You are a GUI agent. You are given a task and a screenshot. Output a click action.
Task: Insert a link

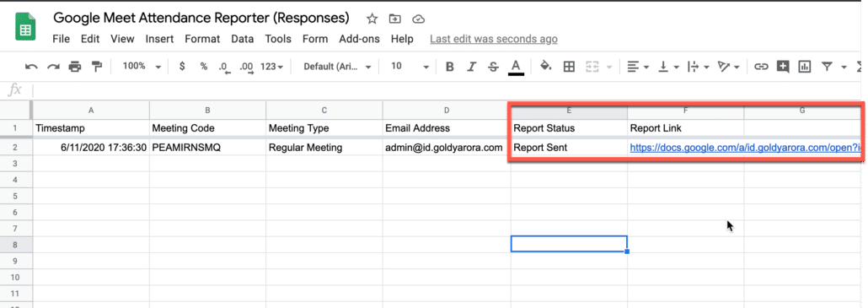pyautogui.click(x=762, y=67)
